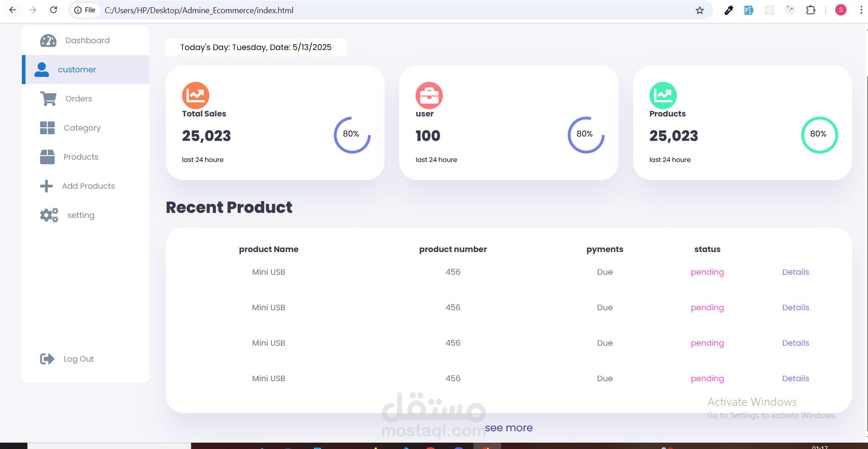Screen dimensions: 868x449
Task: Click pending status in first row
Action: coord(707,272)
